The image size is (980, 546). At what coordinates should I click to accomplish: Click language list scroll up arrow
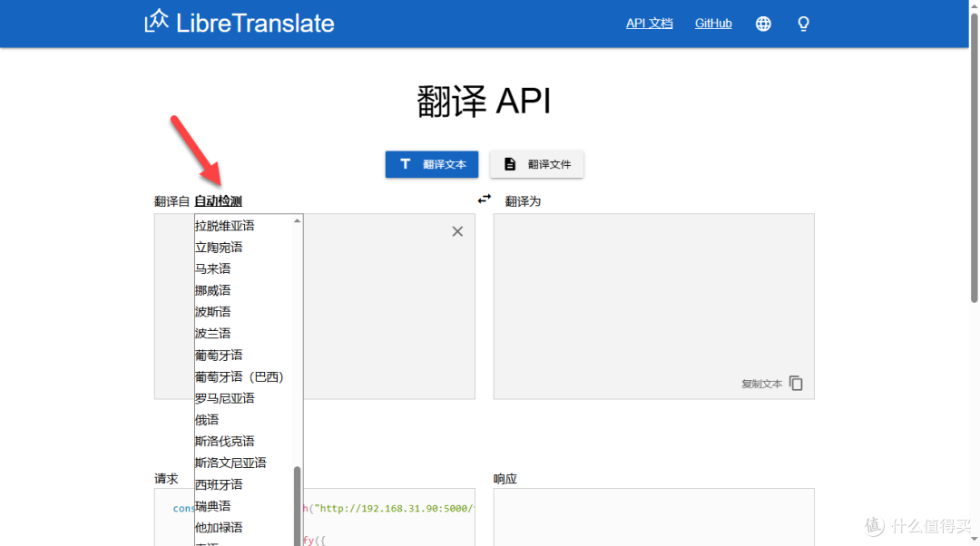click(x=298, y=220)
